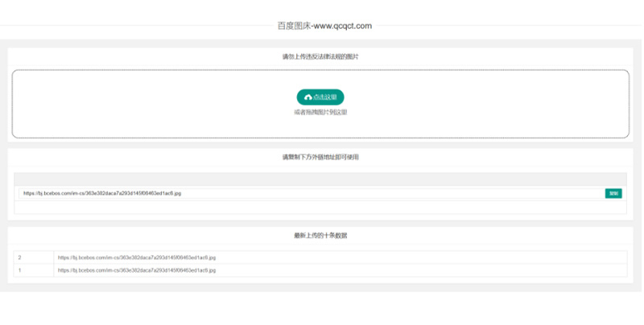This screenshot has width=644, height=325.
Task: Open the image URL in row 1
Action: click(137, 270)
